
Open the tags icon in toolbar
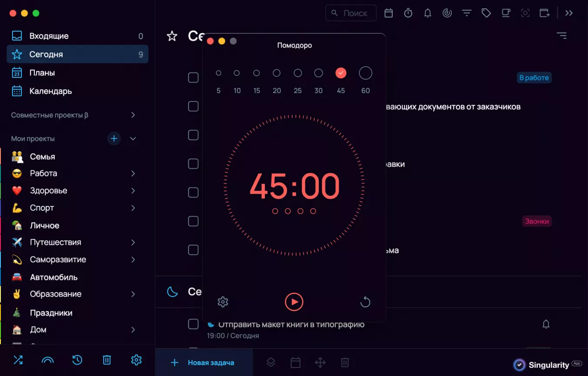coord(486,13)
